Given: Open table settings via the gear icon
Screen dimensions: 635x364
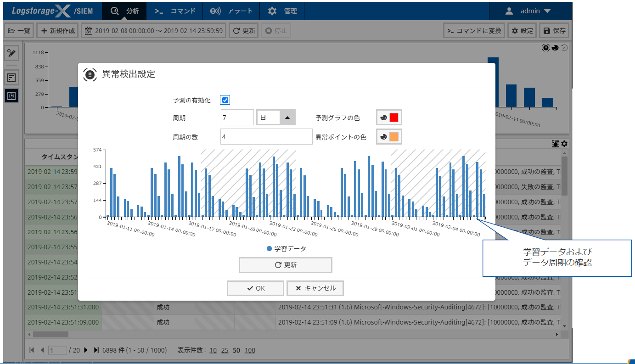Looking at the screenshot, I should (564, 144).
